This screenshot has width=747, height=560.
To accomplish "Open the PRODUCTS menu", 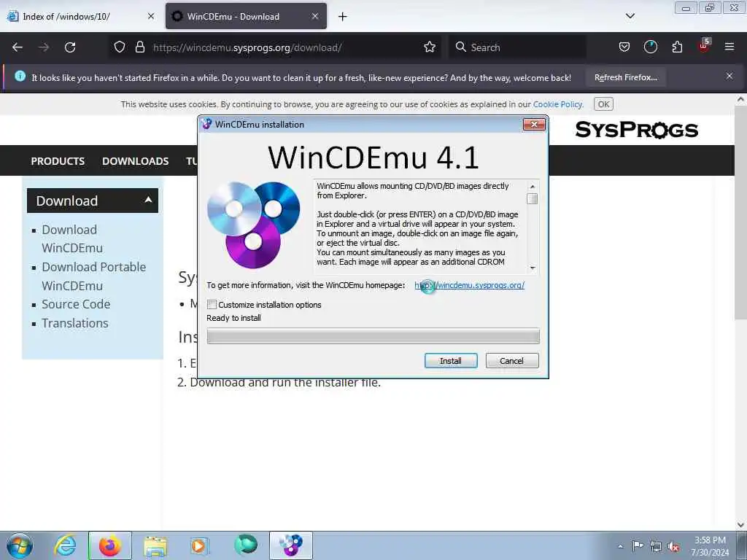I will [x=58, y=161].
